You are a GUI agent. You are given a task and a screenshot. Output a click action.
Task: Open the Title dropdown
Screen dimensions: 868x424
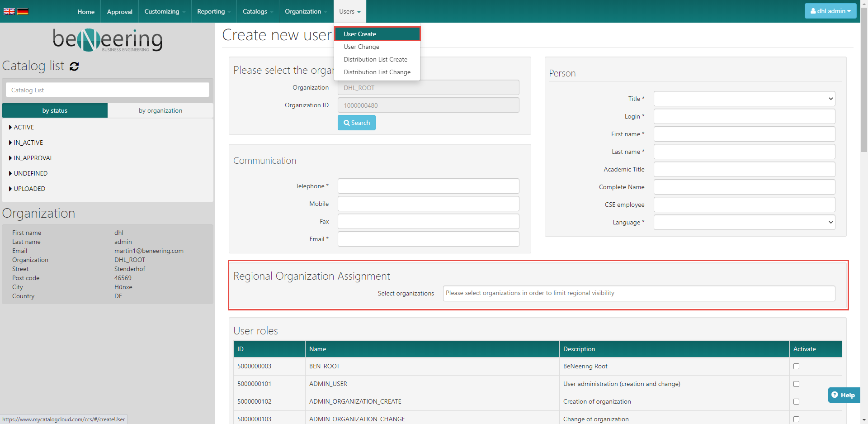point(744,99)
